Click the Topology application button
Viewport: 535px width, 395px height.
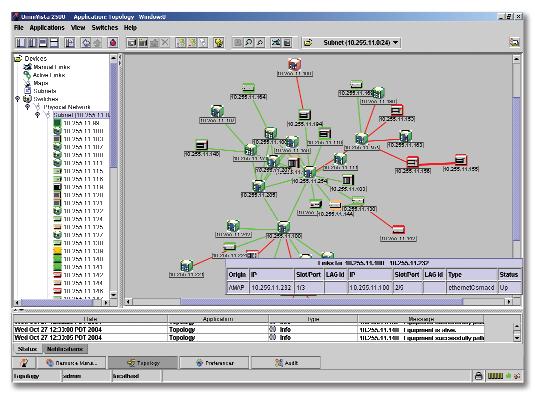point(143,363)
